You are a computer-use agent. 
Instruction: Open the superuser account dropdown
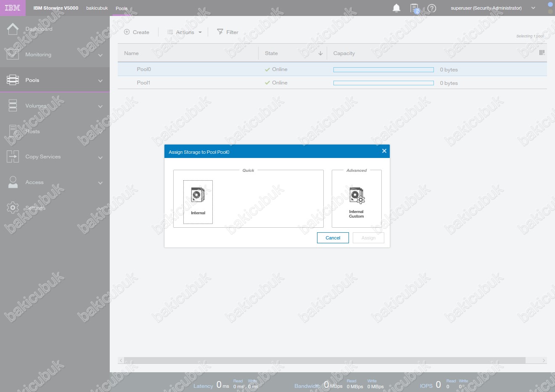(533, 8)
